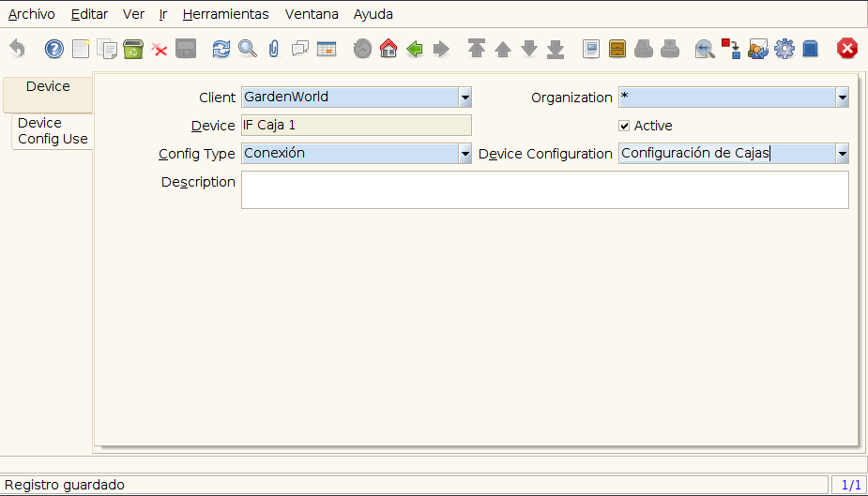Screen dimensions: 868x496
Task: Click the Device name field IF Caja 1
Action: 357,126
